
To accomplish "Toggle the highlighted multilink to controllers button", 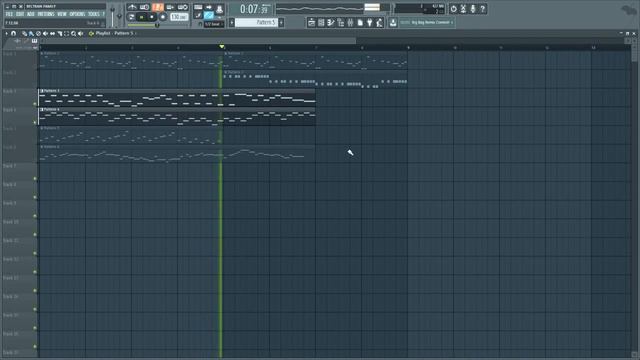I will 209,16.
